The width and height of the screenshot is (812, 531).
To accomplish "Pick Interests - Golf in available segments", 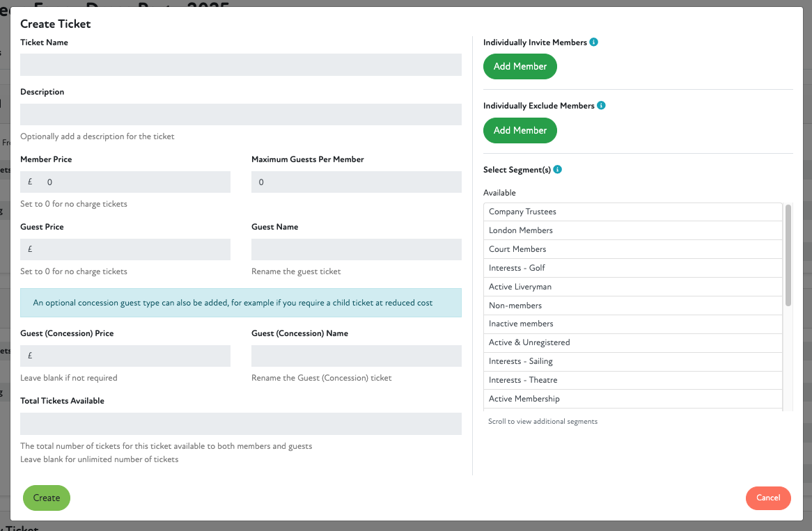I will [x=632, y=268].
